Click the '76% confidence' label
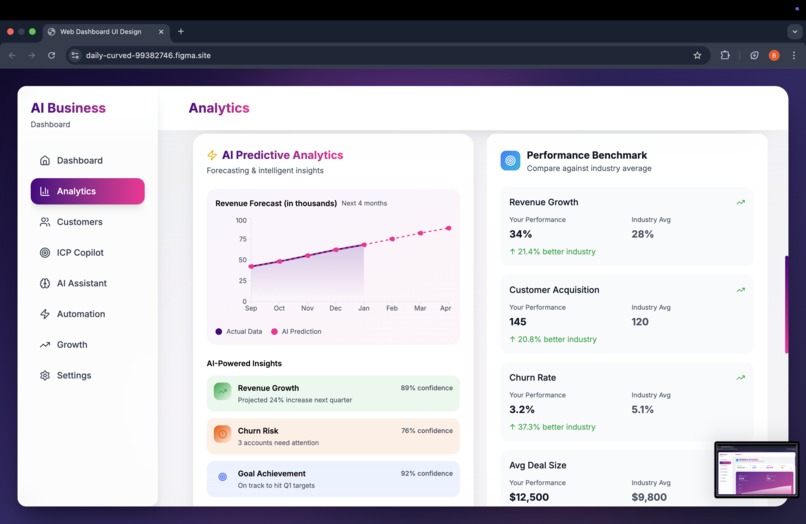The width and height of the screenshot is (806, 524). [427, 430]
